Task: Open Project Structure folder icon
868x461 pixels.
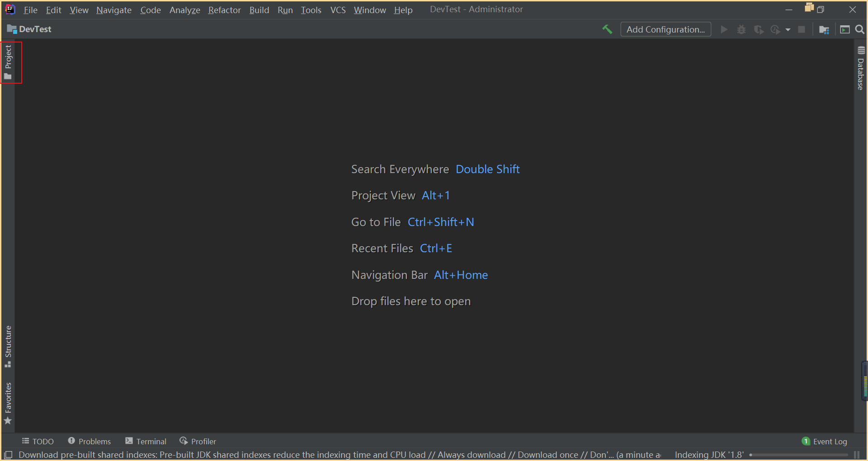Action: point(824,29)
